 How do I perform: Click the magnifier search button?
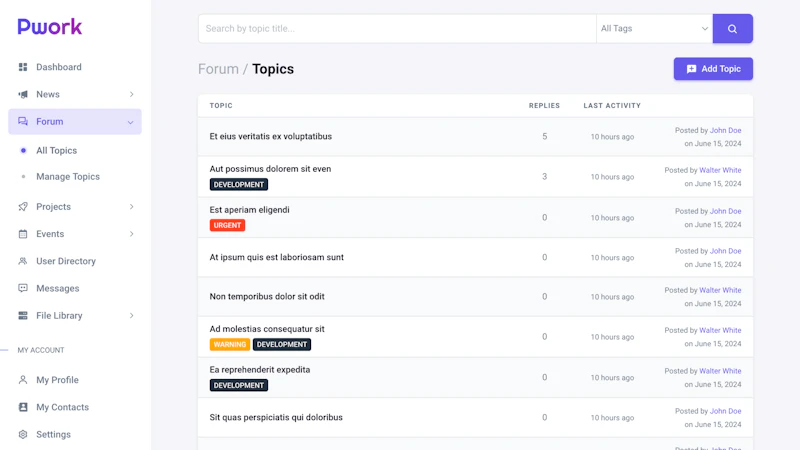click(x=732, y=29)
